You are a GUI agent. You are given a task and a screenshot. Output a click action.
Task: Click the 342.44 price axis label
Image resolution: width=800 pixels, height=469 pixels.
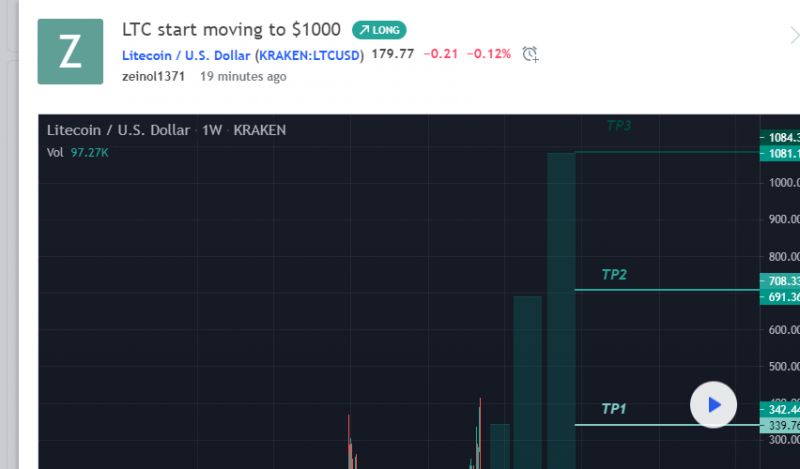[780, 410]
